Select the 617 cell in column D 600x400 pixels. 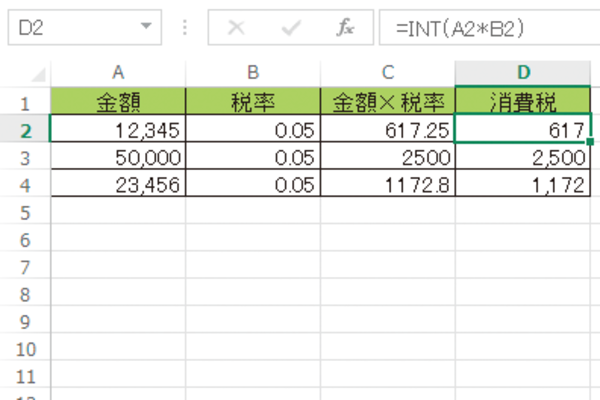[523, 129]
